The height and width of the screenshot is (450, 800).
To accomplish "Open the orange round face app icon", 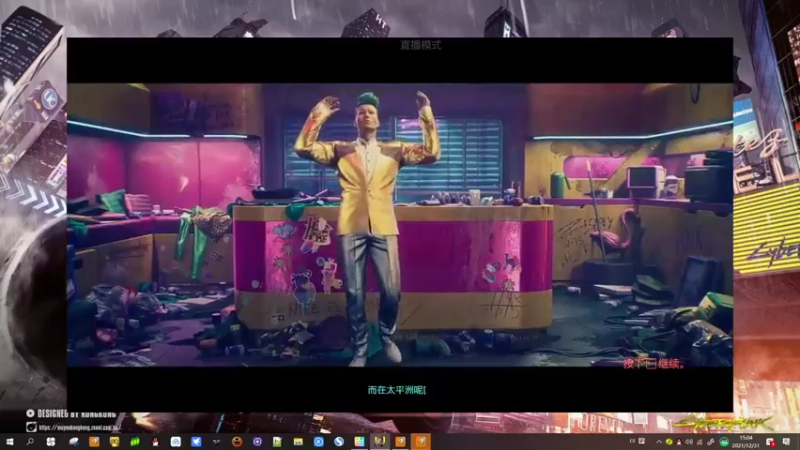I will (237, 442).
